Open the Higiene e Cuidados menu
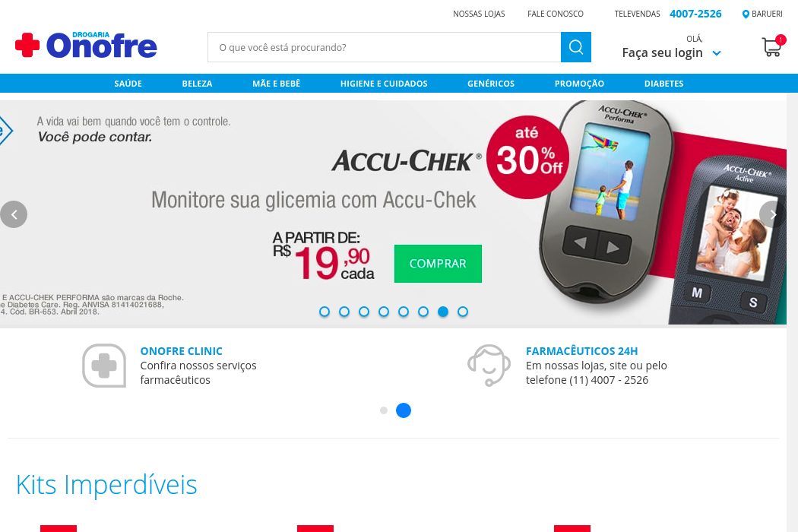This screenshot has height=532, width=798. click(x=384, y=84)
